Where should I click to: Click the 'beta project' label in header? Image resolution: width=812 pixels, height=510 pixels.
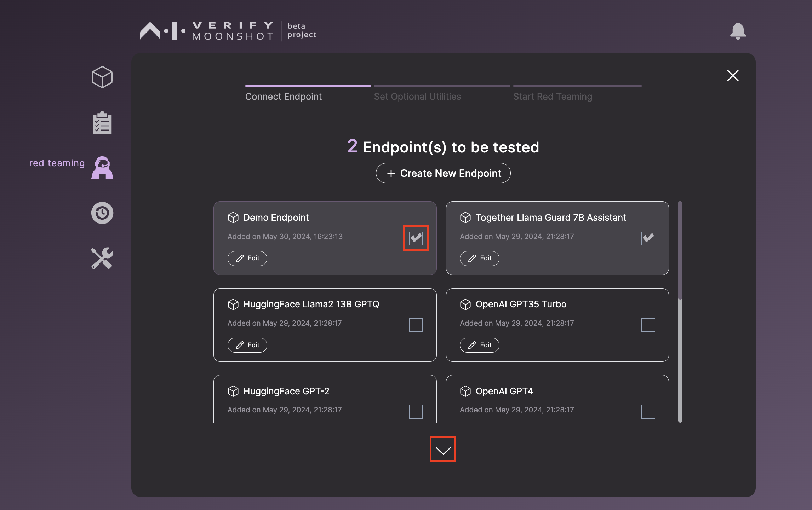302,30
